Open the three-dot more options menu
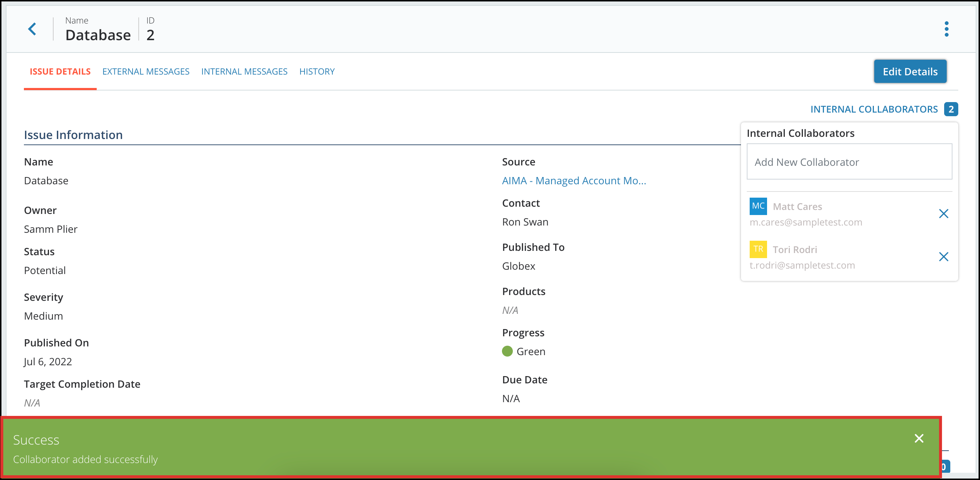The height and width of the screenshot is (480, 980). 947,29
